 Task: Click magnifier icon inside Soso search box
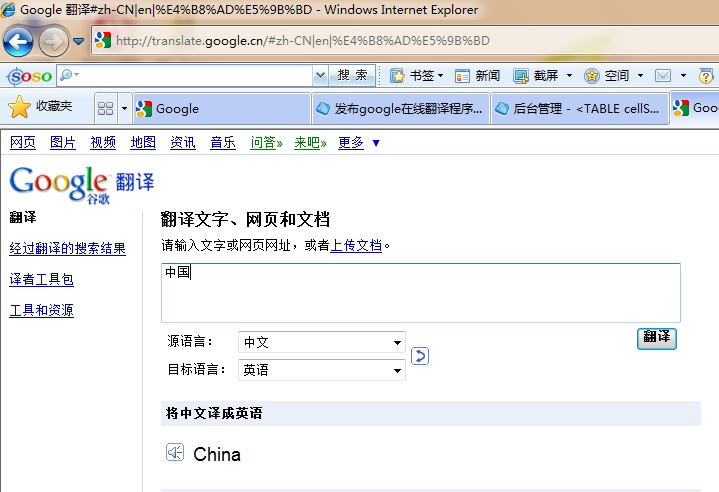67,74
